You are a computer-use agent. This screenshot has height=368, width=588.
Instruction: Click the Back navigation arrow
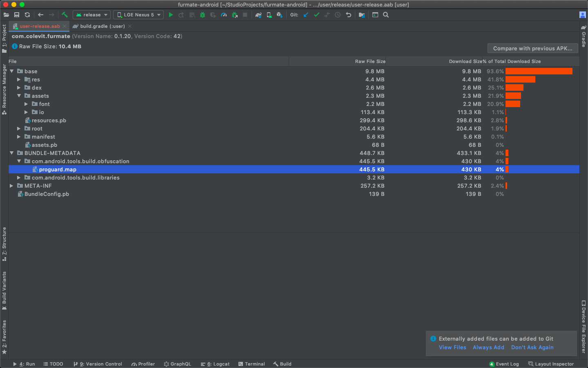[40, 15]
